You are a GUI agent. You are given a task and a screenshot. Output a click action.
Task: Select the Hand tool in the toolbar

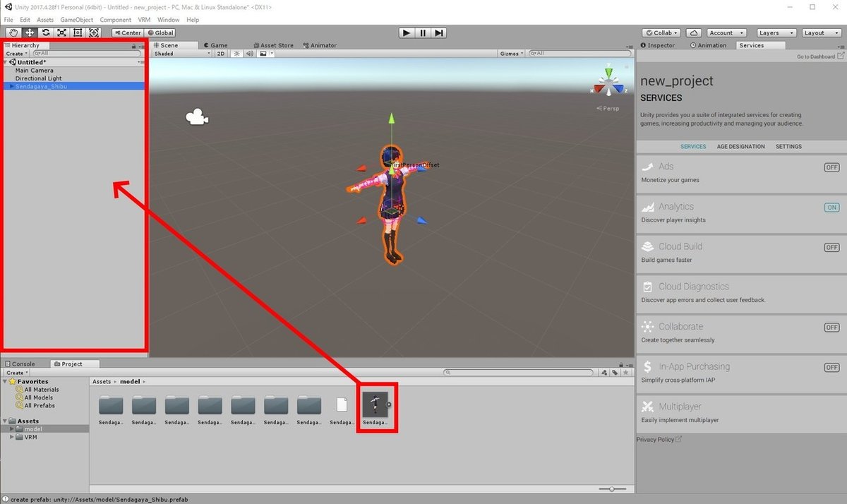[14, 32]
